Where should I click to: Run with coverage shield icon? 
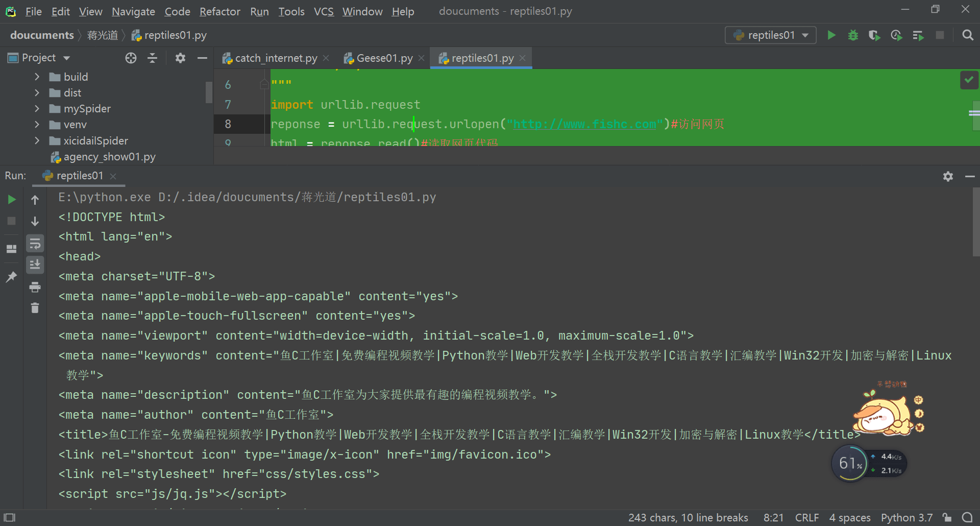(x=874, y=35)
